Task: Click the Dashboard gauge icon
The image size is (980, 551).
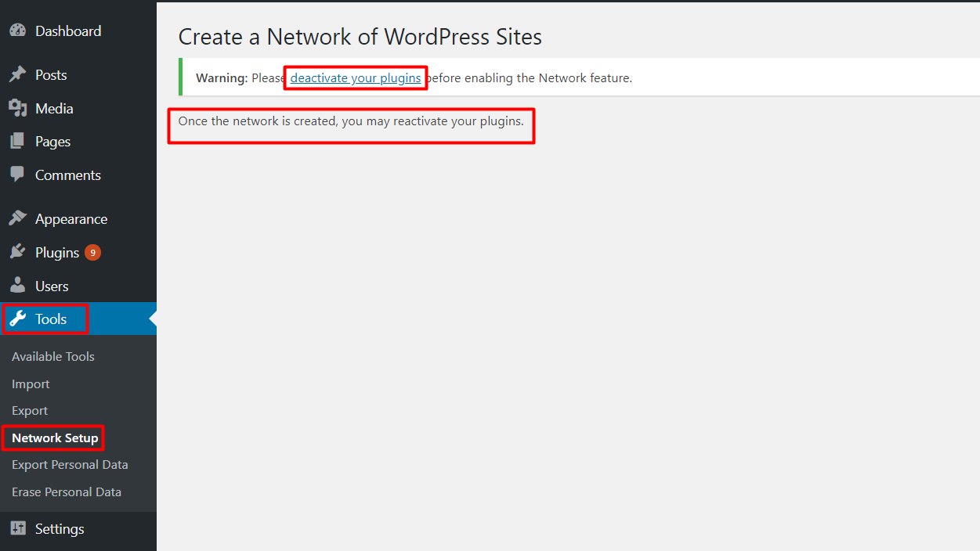Action: 17,31
